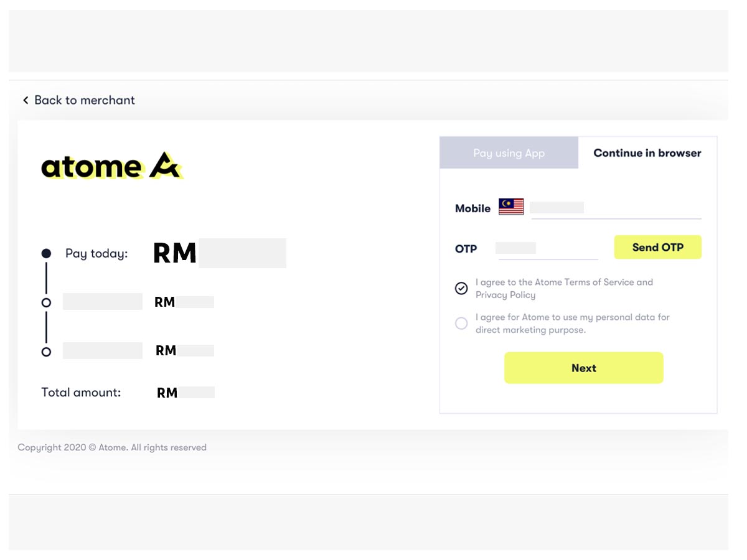Click the back chevron beside 'Back to merchant'

point(26,100)
